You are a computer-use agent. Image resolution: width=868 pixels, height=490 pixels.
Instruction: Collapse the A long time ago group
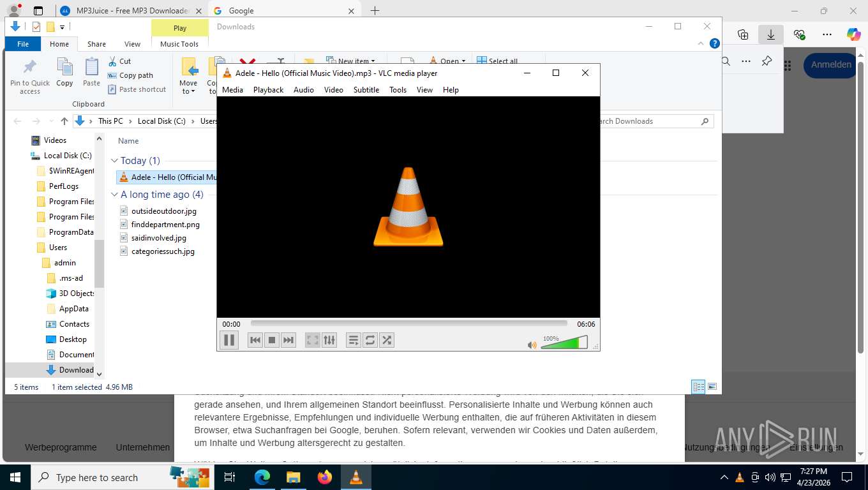[x=114, y=195]
